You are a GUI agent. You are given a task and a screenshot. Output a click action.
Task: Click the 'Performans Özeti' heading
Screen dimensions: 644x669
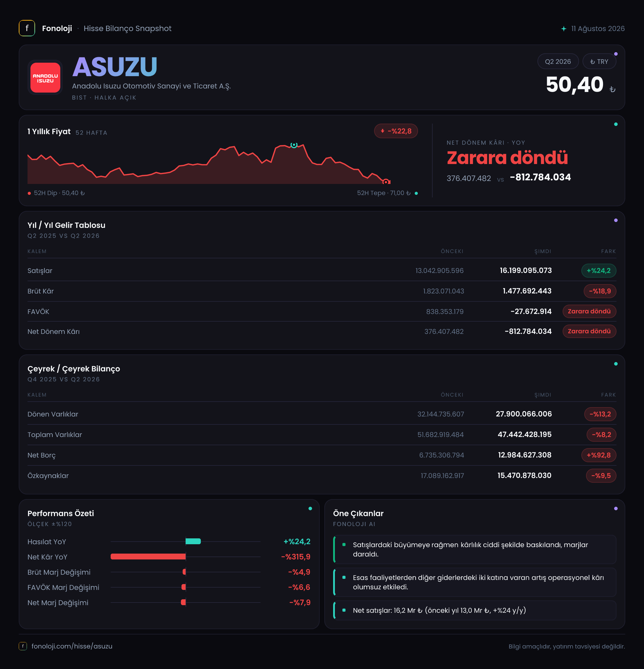(x=61, y=513)
